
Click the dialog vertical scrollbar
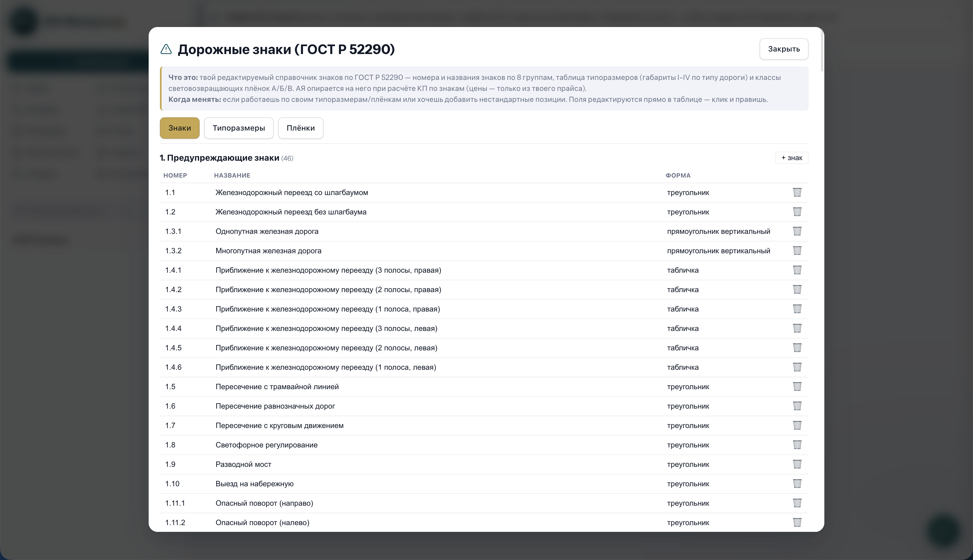point(822,50)
